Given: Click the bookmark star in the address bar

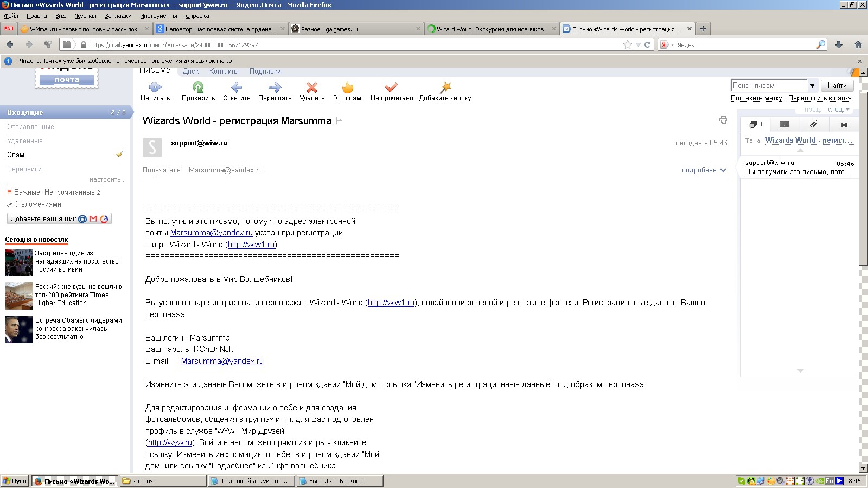Looking at the screenshot, I should tap(628, 44).
